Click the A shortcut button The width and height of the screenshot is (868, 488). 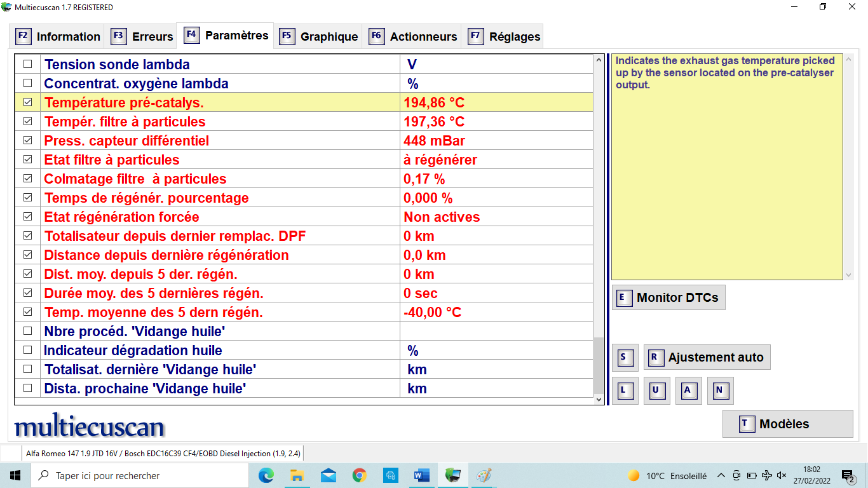tap(688, 390)
